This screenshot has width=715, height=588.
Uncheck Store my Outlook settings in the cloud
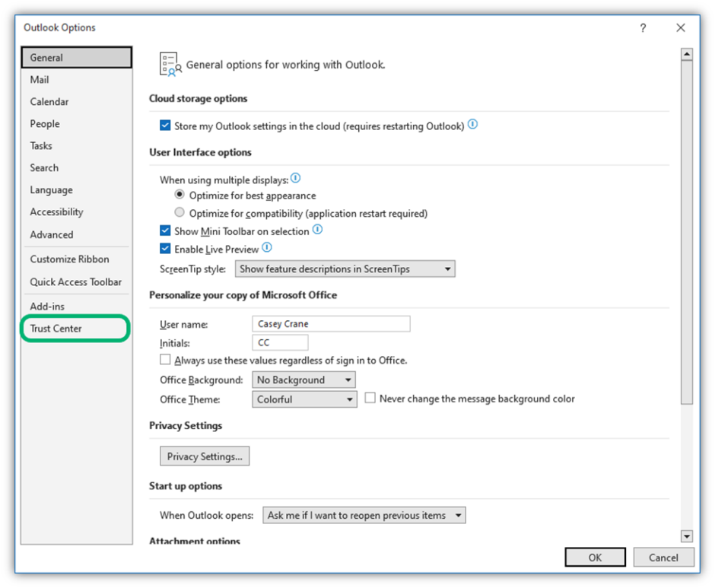[x=165, y=125]
